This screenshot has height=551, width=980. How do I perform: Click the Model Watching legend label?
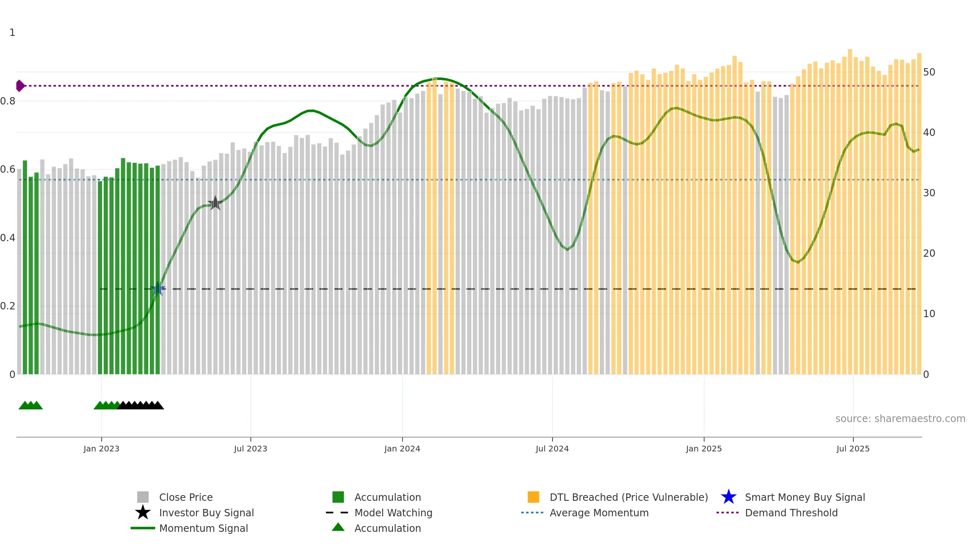(x=393, y=513)
